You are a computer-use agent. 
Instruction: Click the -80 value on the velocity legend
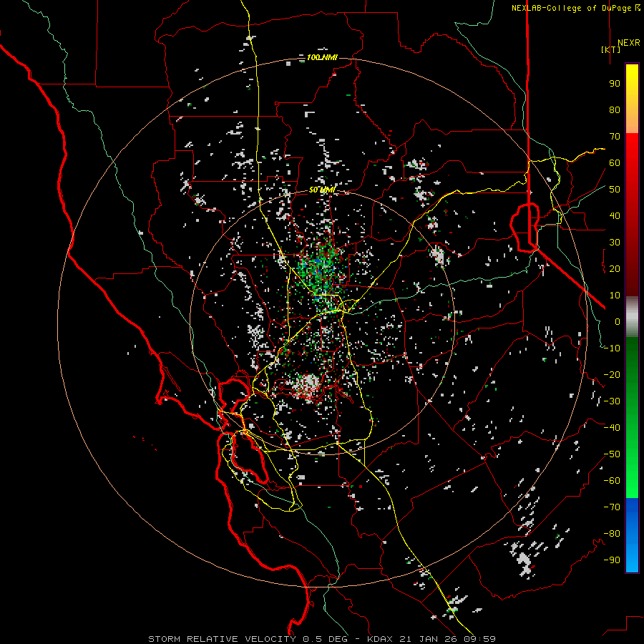612,534
